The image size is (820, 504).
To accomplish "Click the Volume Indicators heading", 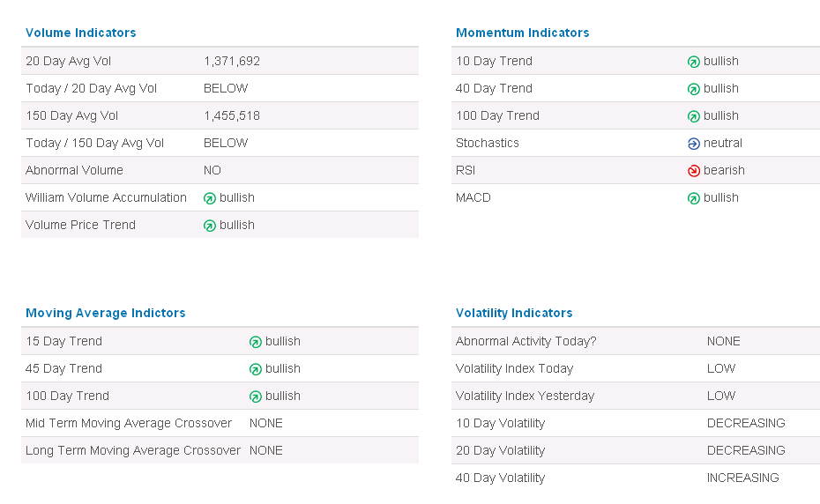I will click(x=80, y=33).
